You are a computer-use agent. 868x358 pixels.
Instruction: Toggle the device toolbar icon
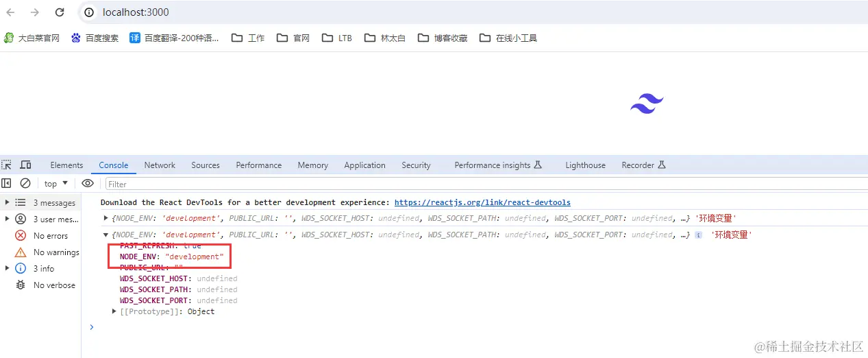click(25, 165)
